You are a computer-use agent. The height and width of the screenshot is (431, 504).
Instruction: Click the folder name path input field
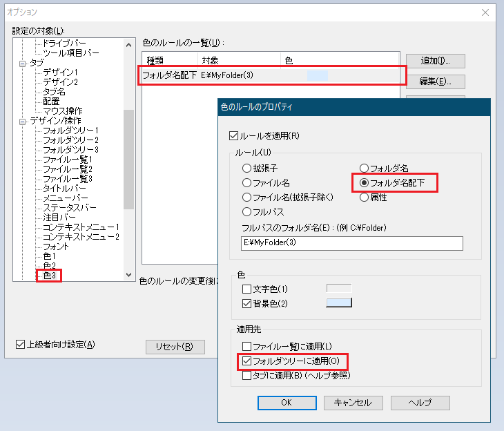pos(352,243)
